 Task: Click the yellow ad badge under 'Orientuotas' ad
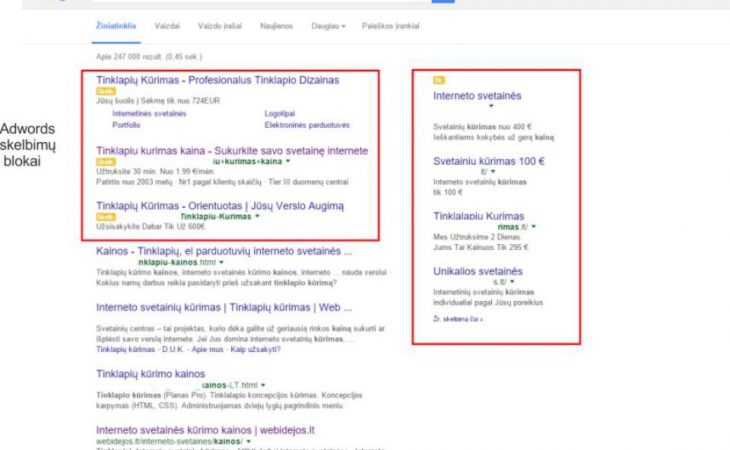[106, 217]
